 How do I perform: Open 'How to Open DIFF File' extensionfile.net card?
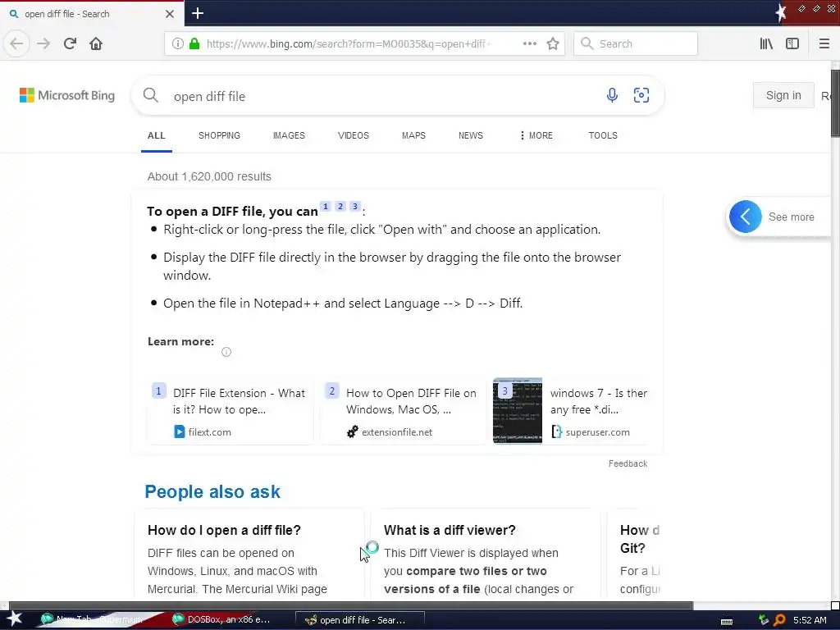403,412
